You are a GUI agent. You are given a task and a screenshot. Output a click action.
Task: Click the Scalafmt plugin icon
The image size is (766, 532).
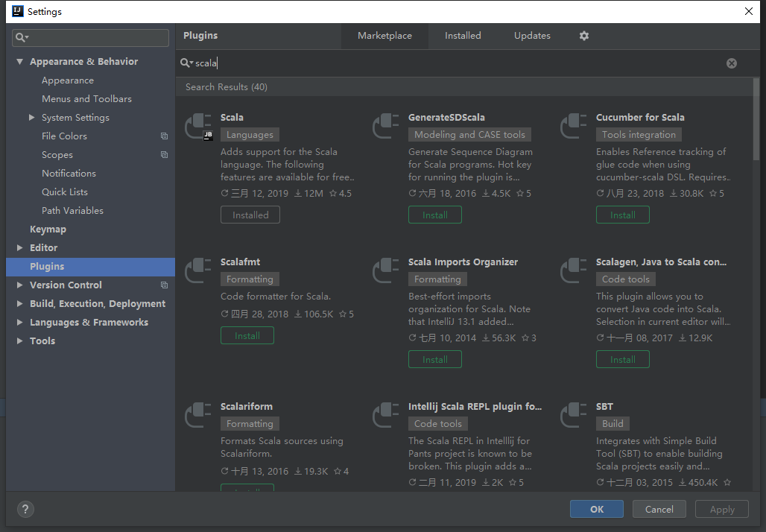click(199, 270)
